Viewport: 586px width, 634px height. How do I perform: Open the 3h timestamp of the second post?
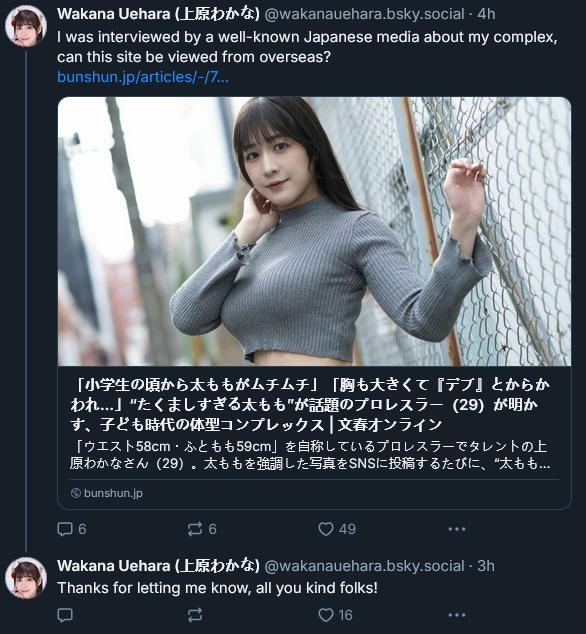[x=486, y=566]
